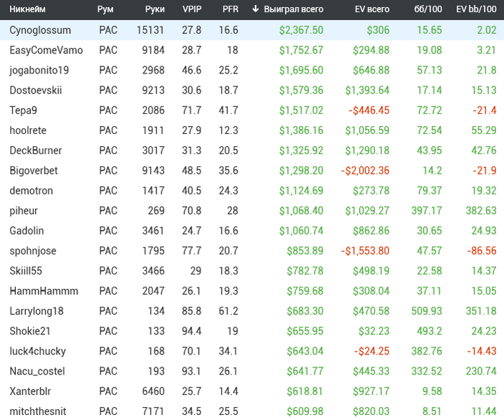
Task: Select player jogabonito19
Action: (39, 70)
